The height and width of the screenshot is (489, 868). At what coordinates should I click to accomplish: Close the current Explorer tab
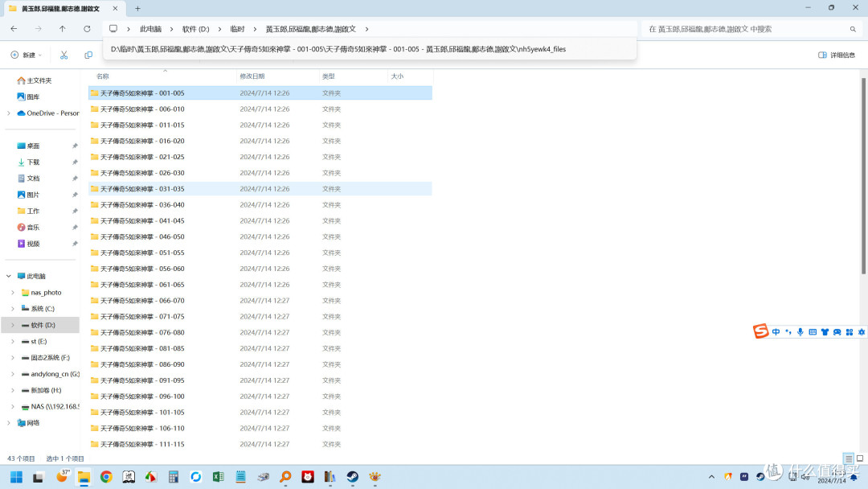(x=115, y=8)
